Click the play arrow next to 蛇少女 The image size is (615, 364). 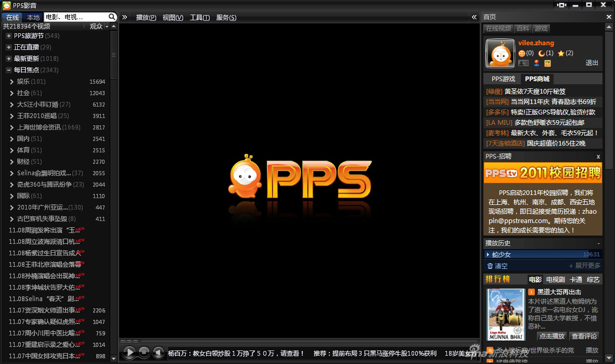pos(488,255)
